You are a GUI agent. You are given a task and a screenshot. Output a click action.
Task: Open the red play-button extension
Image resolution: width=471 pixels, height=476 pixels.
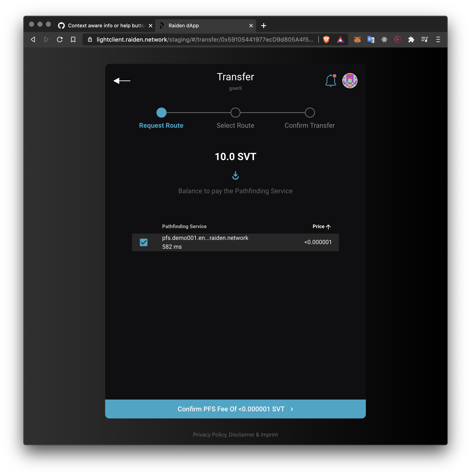(398, 39)
